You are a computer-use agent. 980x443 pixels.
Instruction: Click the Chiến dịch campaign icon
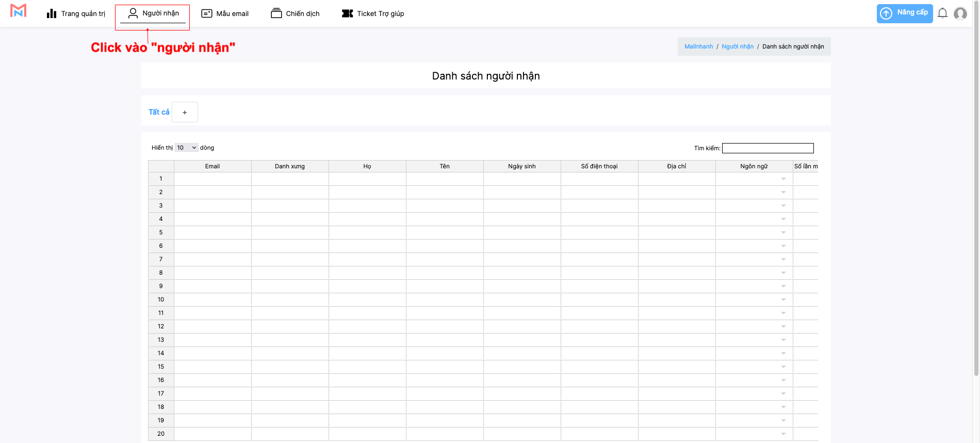(x=276, y=13)
